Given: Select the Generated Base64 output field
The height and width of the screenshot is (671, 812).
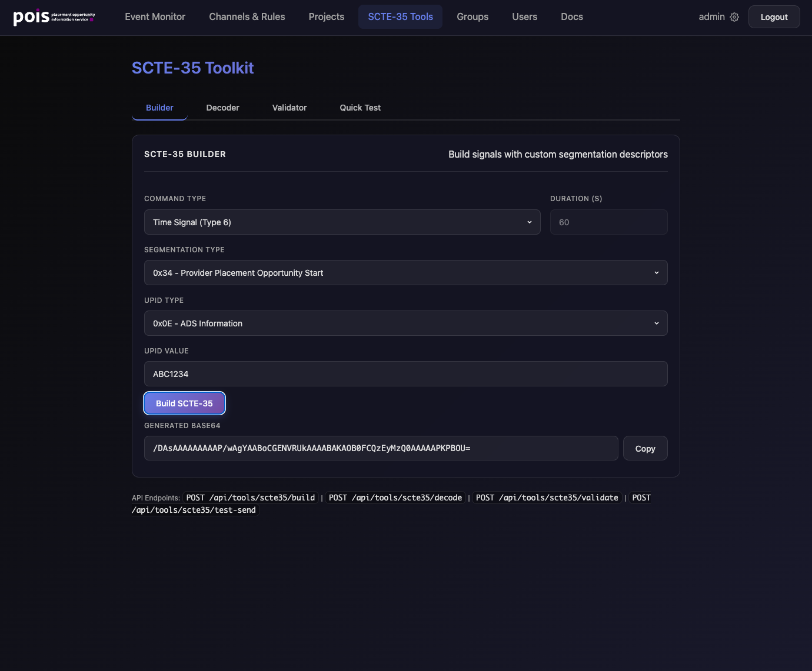Looking at the screenshot, I should [381, 448].
